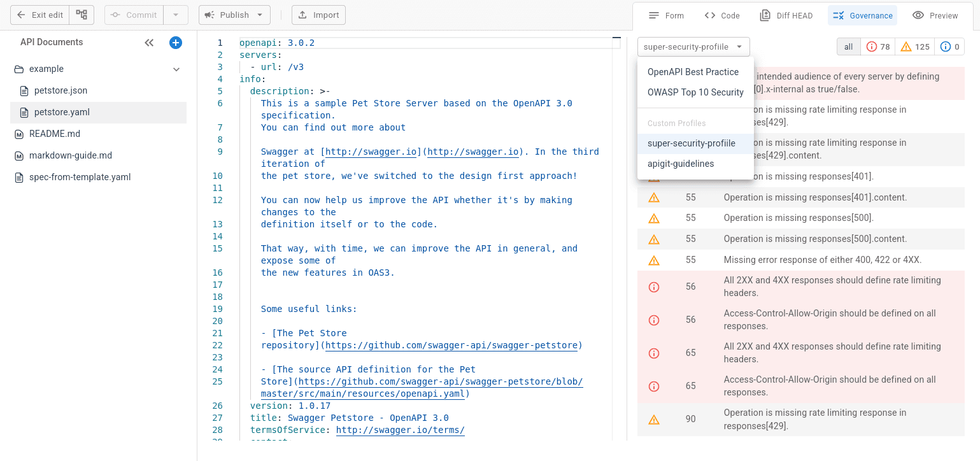This screenshot has width=980, height=461.
Task: Click warning icon for missing responses[500] row
Action: [653, 218]
